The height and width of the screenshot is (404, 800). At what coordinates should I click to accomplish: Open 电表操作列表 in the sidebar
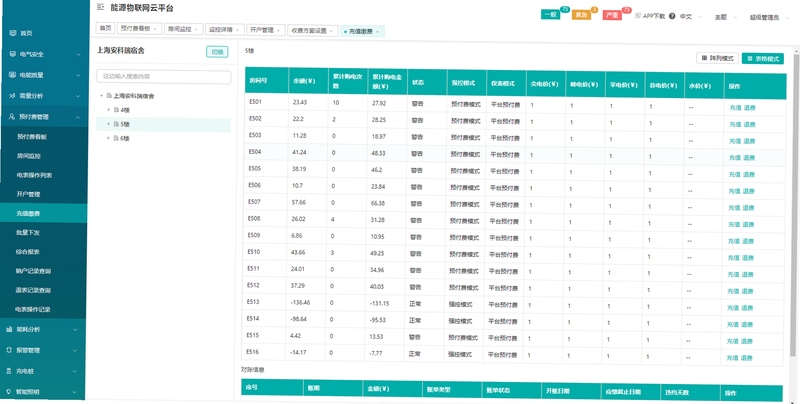(34, 175)
